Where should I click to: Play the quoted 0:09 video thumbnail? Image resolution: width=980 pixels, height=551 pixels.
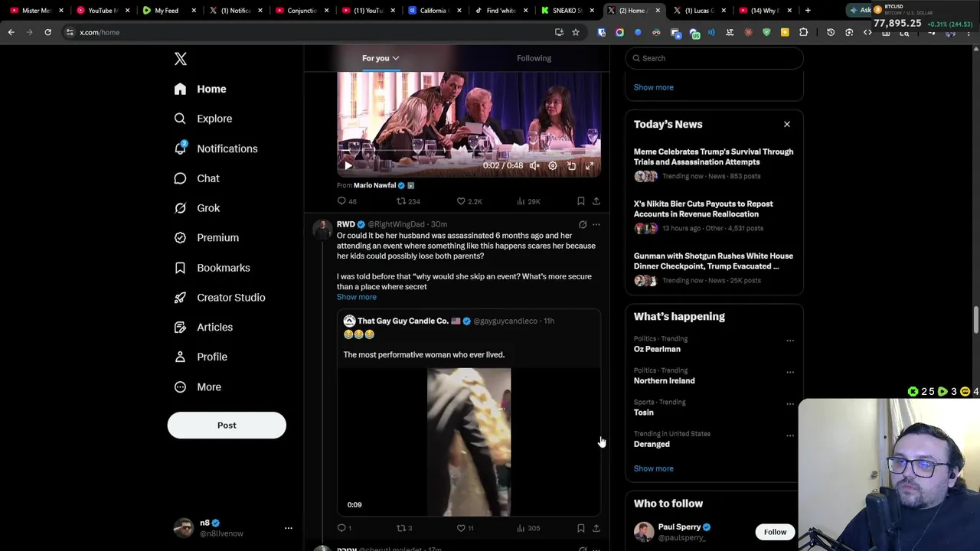pyautogui.click(x=469, y=442)
